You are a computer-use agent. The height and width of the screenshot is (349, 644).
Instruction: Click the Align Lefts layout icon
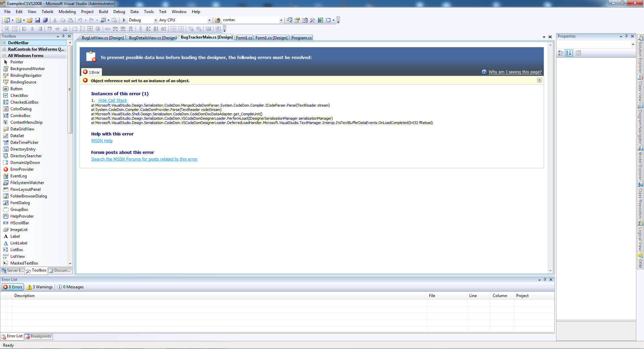click(x=24, y=29)
